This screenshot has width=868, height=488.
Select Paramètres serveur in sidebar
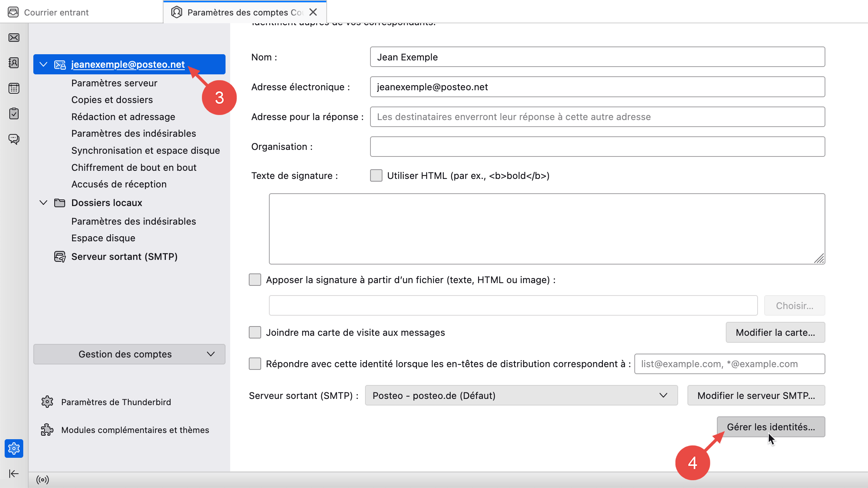click(x=114, y=83)
